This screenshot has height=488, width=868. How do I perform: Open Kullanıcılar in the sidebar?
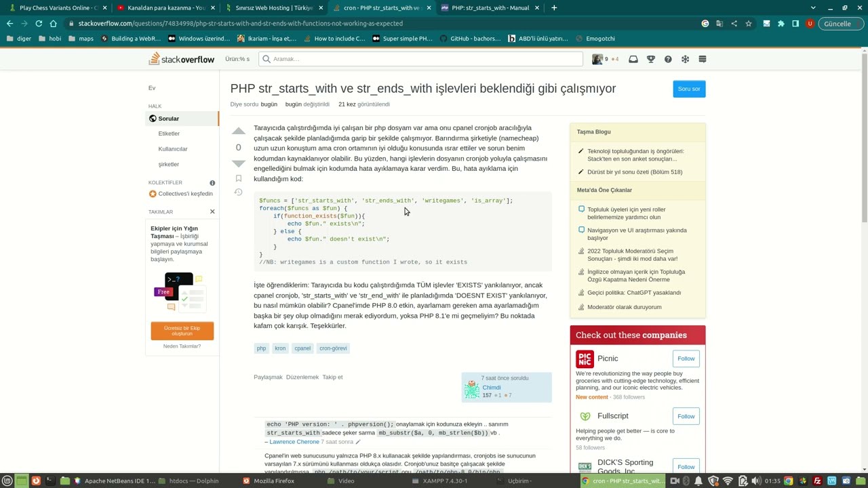coord(173,149)
